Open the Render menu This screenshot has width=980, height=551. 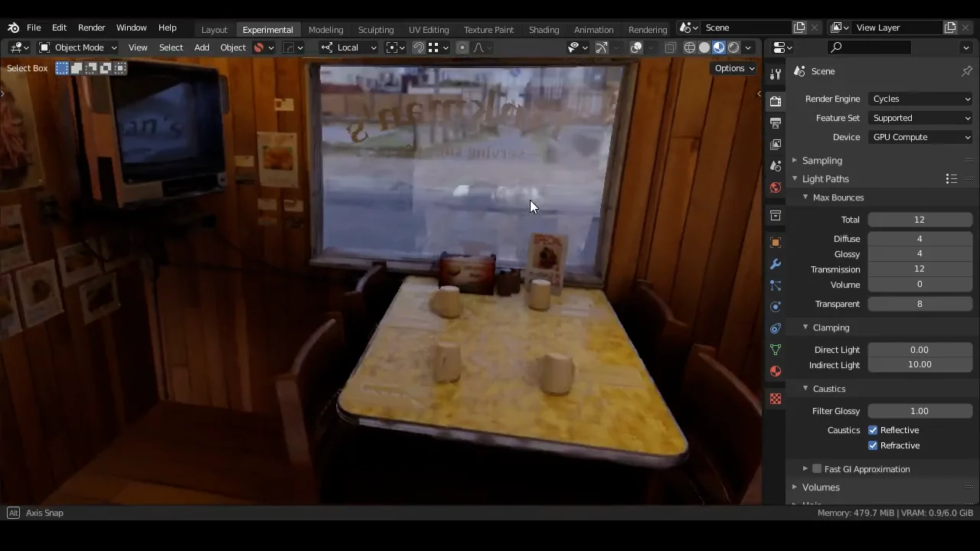point(91,28)
